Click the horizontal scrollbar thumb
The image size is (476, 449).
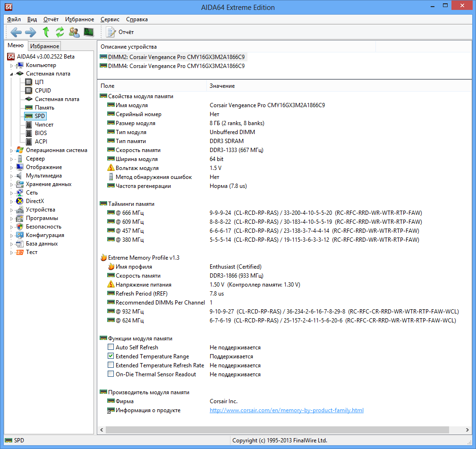point(277,430)
